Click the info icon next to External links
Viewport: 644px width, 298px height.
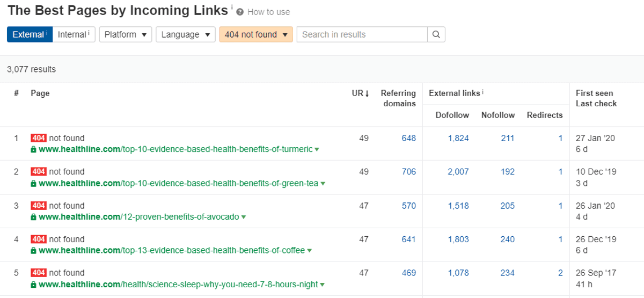coord(482,92)
